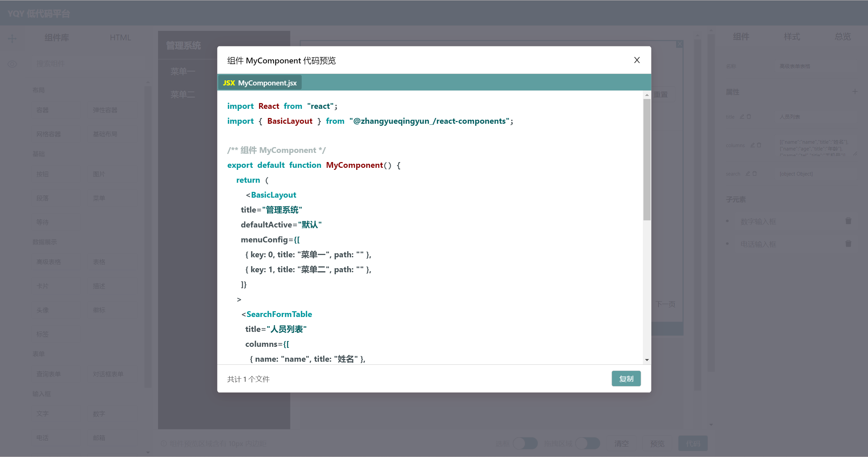This screenshot has height=457, width=868.
Task: Delete the search property
Action: tap(754, 174)
